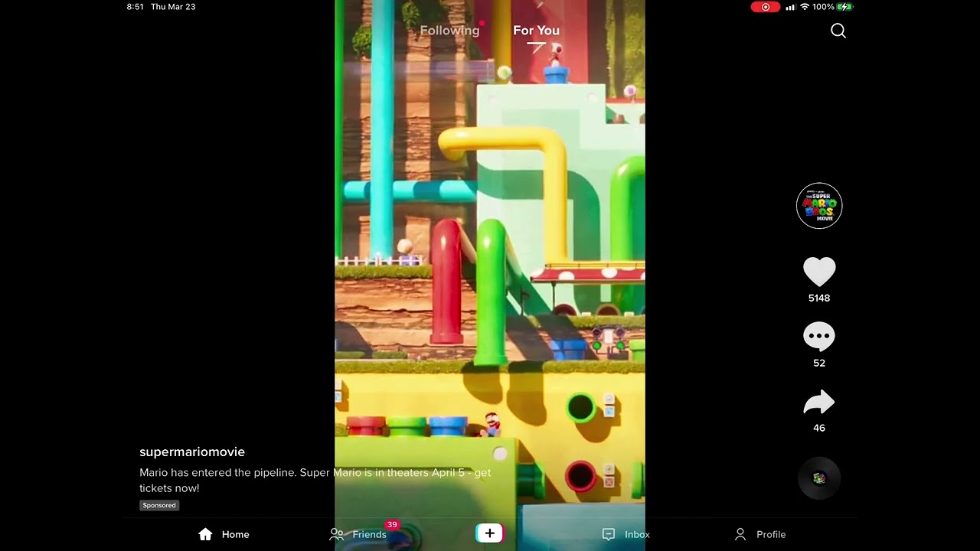
Task: Tap the cellular signal bars icon
Action: point(790,7)
